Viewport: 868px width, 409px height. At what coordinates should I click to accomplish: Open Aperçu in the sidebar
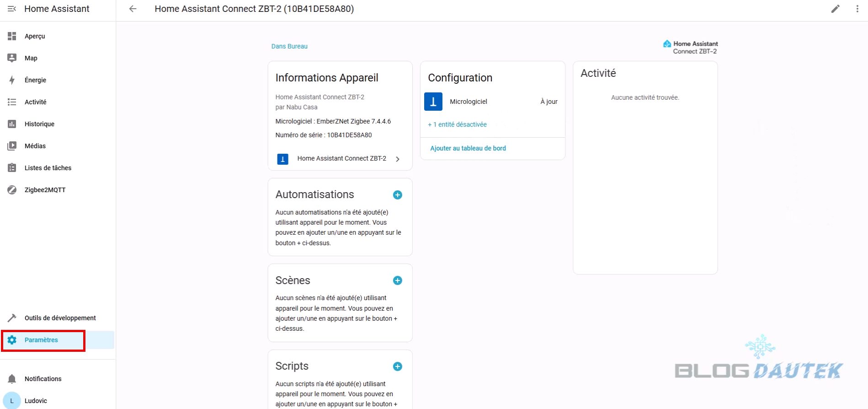35,36
